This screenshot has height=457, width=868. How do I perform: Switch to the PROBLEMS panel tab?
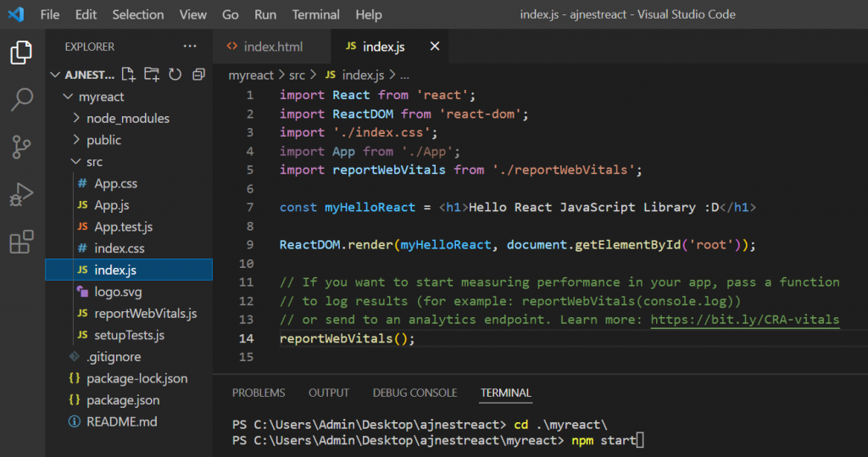(x=259, y=393)
